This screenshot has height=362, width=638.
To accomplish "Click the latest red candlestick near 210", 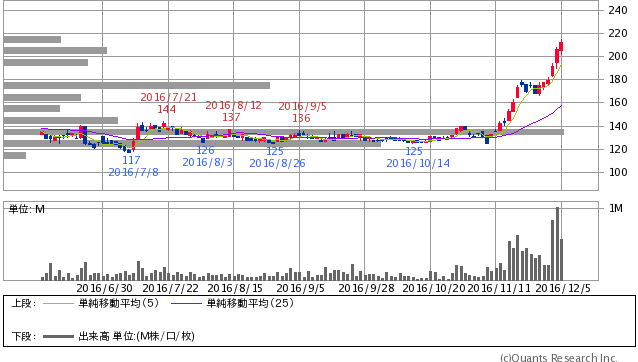I will pyautogui.click(x=562, y=46).
